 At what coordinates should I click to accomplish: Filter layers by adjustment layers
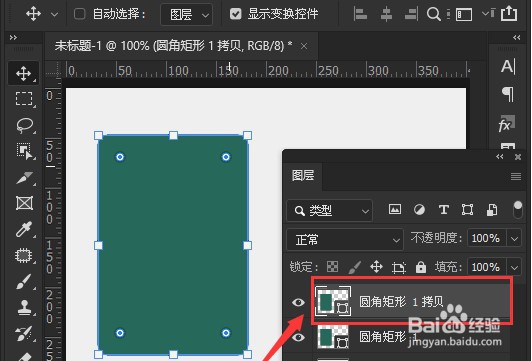[419, 210]
